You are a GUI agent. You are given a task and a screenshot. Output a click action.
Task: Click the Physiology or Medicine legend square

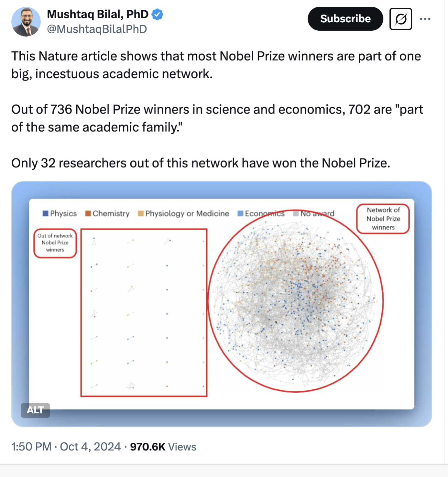coord(141,213)
